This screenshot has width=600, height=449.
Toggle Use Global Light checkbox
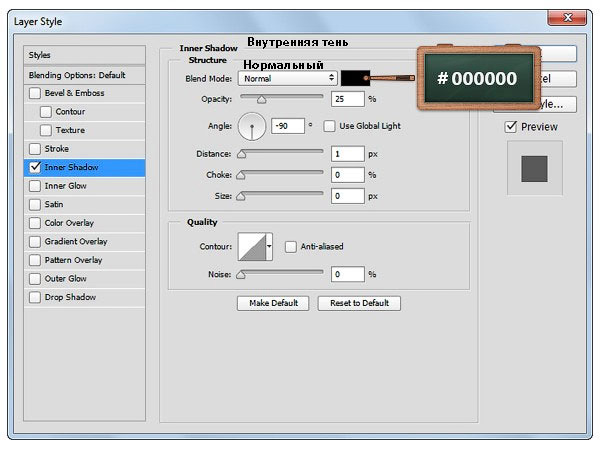[329, 126]
